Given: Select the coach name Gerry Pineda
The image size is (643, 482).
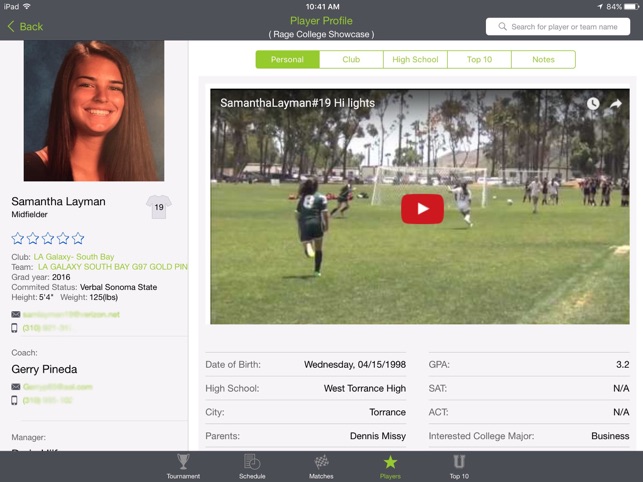Looking at the screenshot, I should 44,369.
